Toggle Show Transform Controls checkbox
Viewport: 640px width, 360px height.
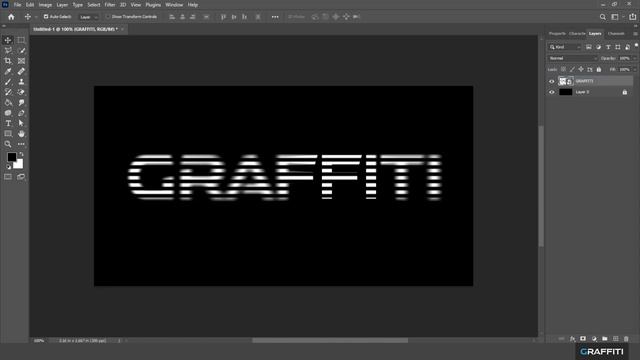click(108, 17)
